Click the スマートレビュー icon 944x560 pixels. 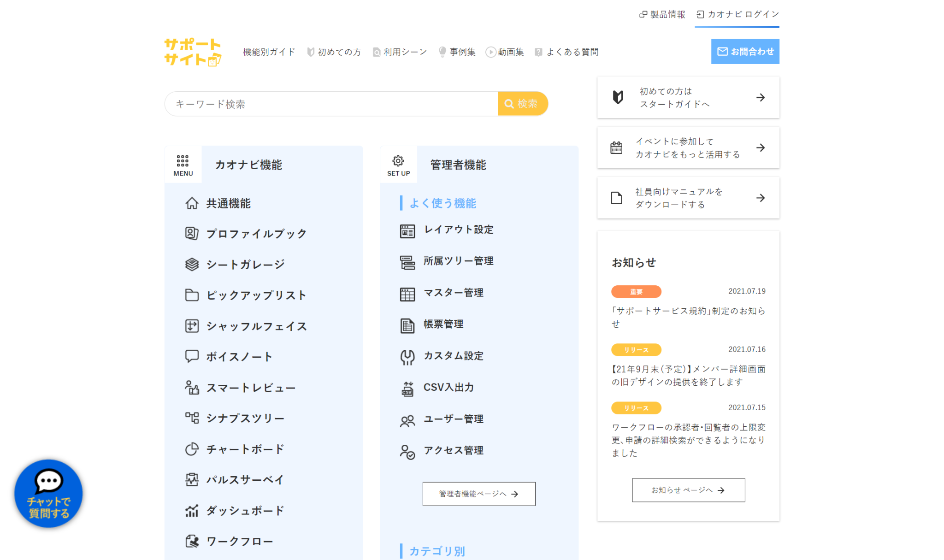click(192, 388)
